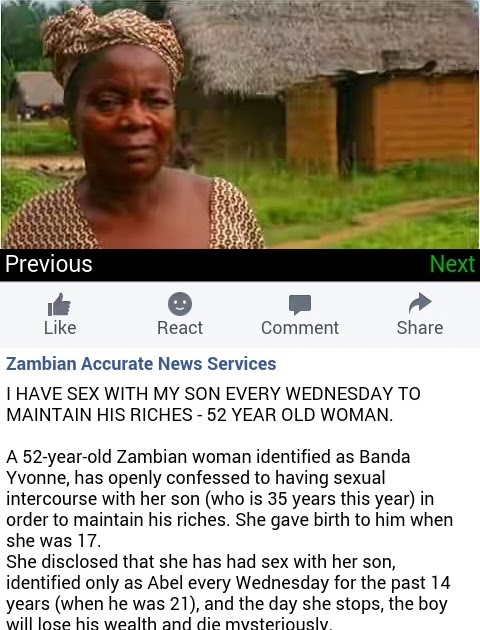Click the Comment text label
This screenshot has width=480, height=630.
click(300, 328)
